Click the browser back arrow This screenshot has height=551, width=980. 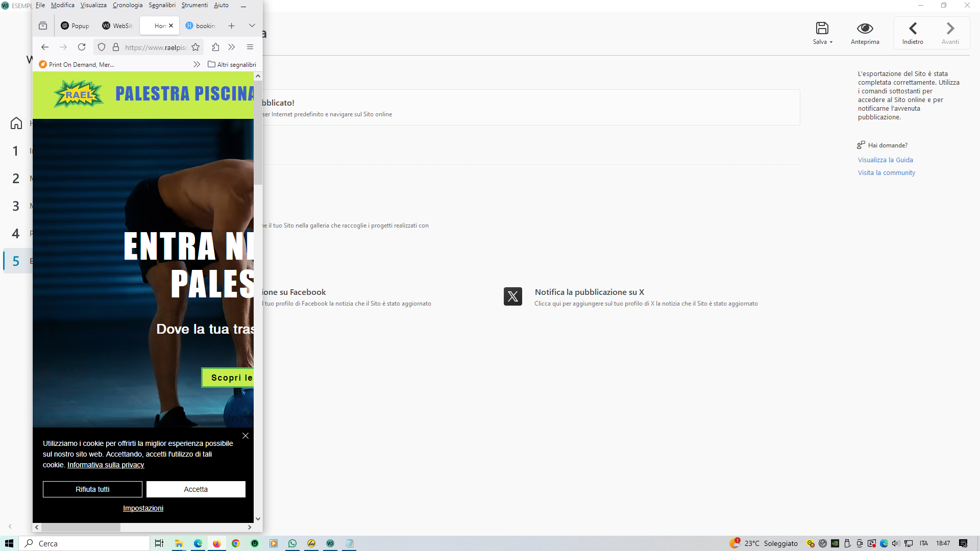point(45,47)
